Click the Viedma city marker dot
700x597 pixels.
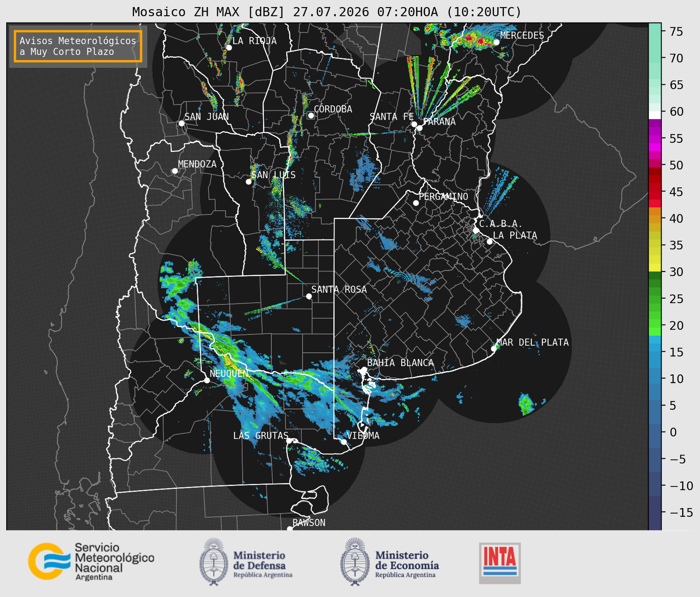(x=344, y=442)
